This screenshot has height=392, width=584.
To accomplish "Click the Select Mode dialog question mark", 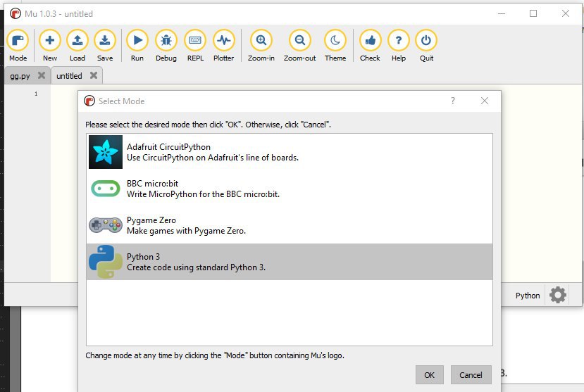I will 453,101.
